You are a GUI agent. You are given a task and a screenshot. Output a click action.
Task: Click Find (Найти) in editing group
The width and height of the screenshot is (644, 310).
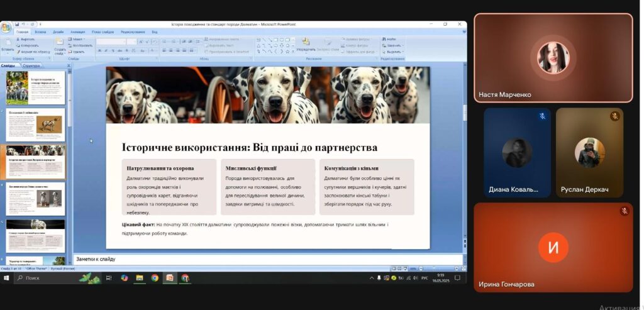tap(389, 40)
